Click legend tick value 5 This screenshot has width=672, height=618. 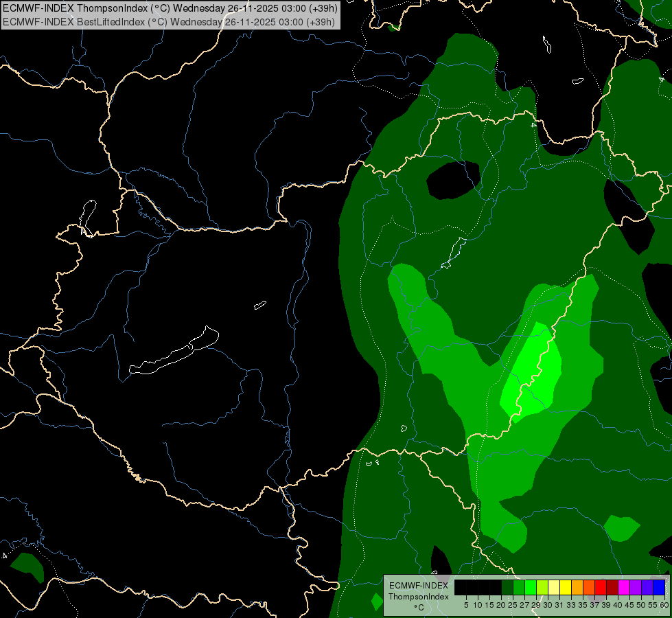[x=466, y=605]
